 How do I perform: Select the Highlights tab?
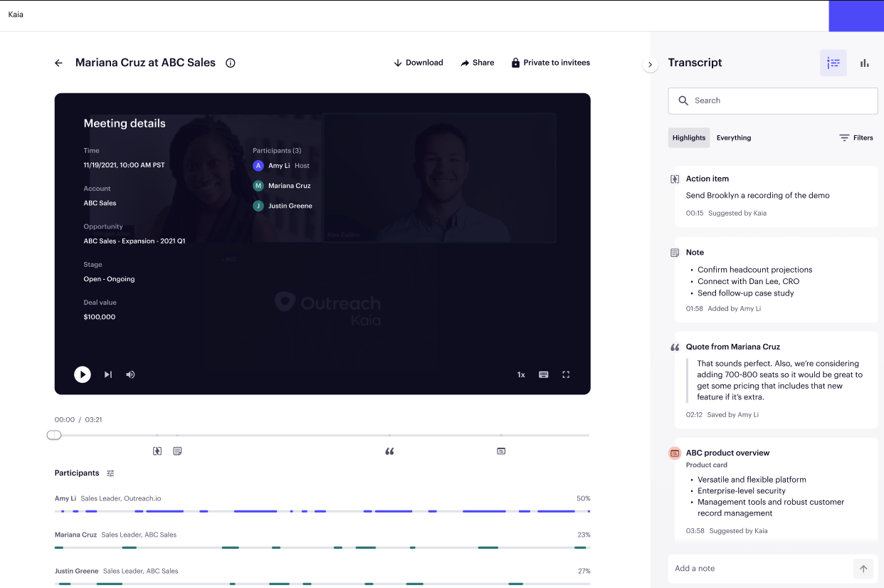click(688, 137)
